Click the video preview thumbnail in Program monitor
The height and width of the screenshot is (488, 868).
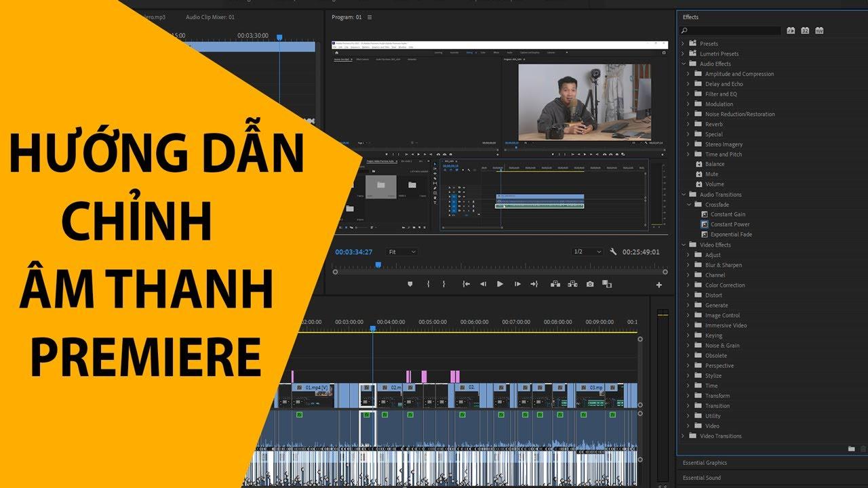point(584,102)
